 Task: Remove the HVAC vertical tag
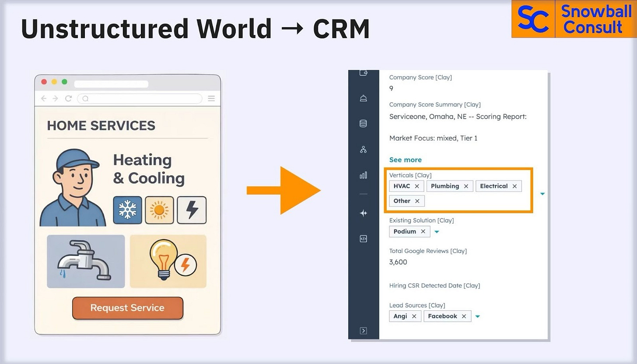pos(417,186)
